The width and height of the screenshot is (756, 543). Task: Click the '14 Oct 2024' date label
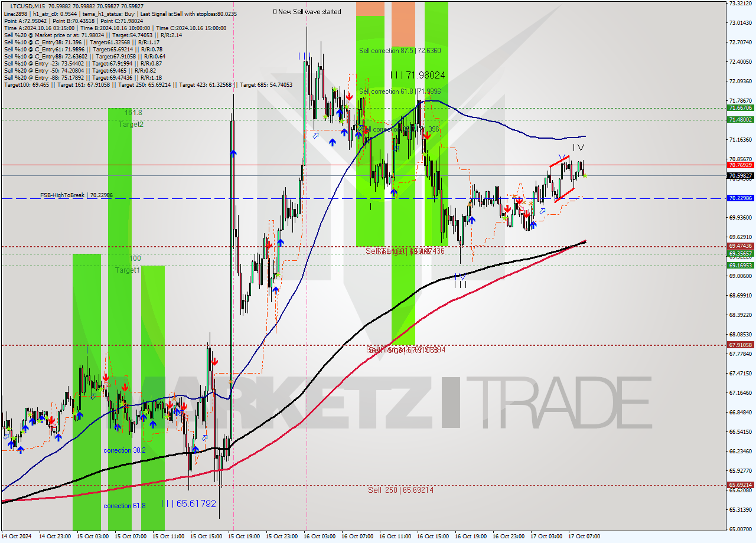pyautogui.click(x=16, y=537)
